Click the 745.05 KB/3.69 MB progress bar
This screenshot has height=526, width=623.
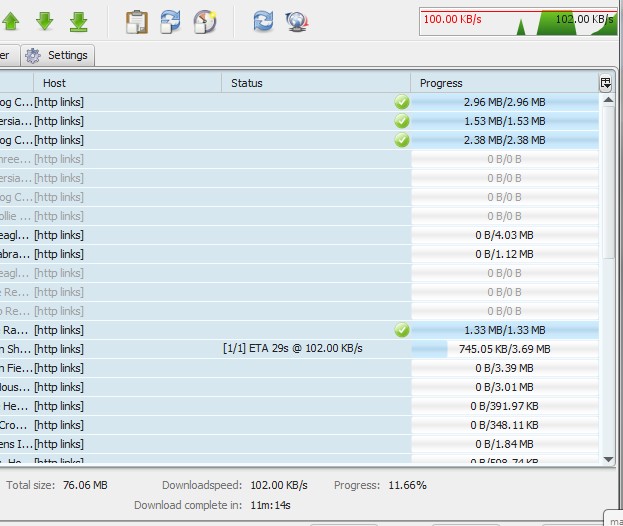pyautogui.click(x=505, y=349)
